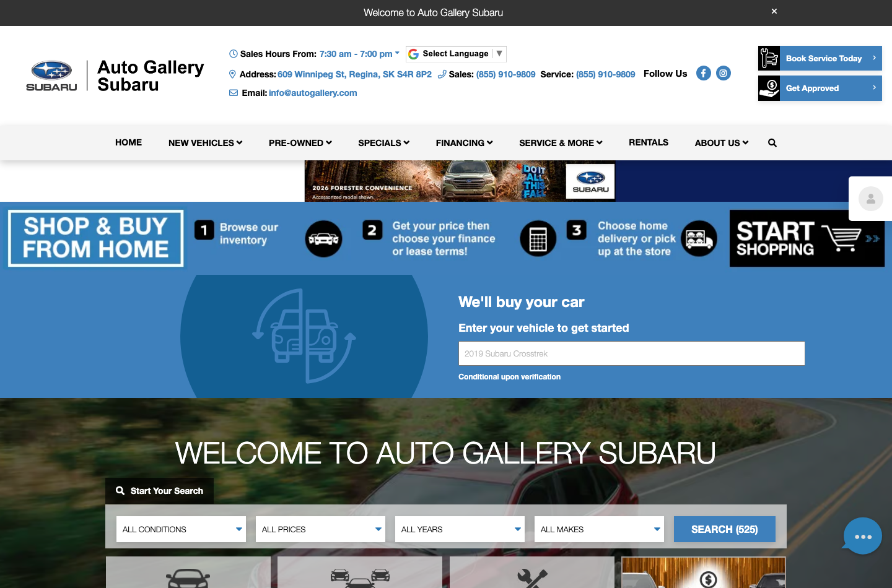The height and width of the screenshot is (588, 892).
Task: Click the car trade-in illustration icon
Action: point(304,336)
